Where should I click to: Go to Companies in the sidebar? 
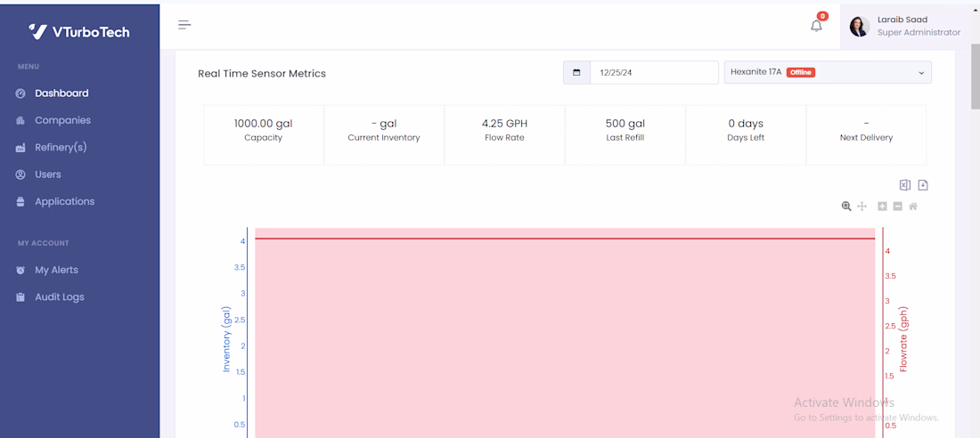coord(62,120)
